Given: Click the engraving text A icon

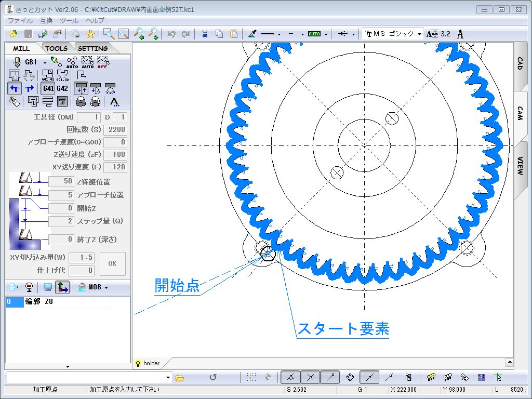Looking at the screenshot, I should (115, 101).
